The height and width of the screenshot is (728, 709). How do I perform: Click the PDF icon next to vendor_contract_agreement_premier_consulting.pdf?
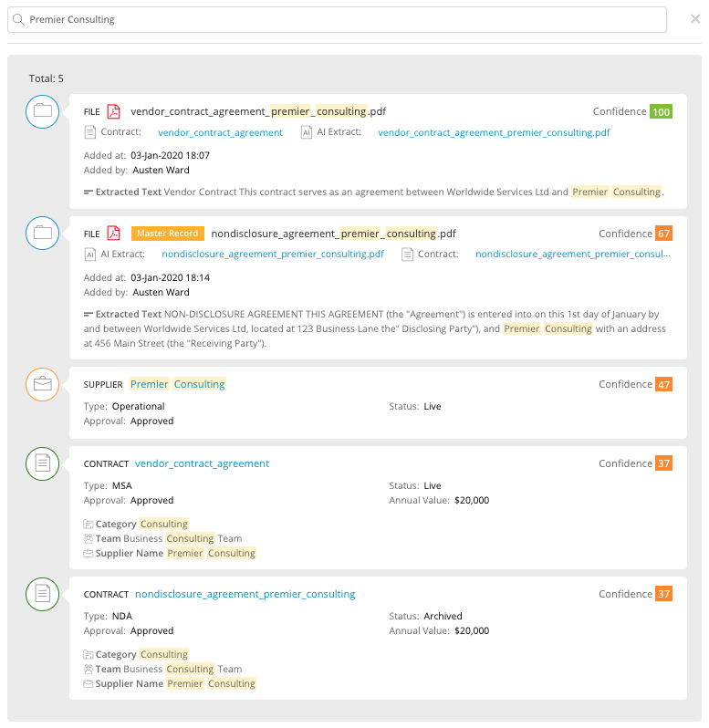pos(114,111)
